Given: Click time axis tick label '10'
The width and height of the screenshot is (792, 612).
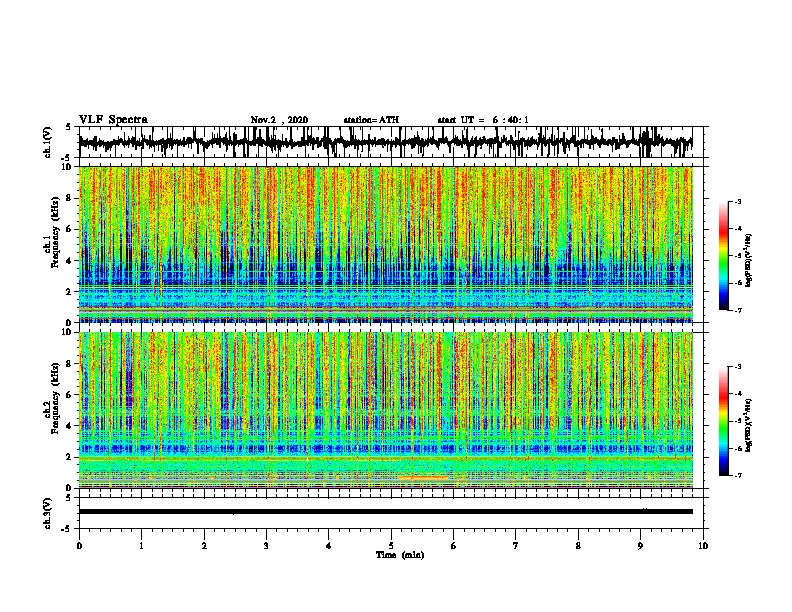Looking at the screenshot, I should pos(703,546).
